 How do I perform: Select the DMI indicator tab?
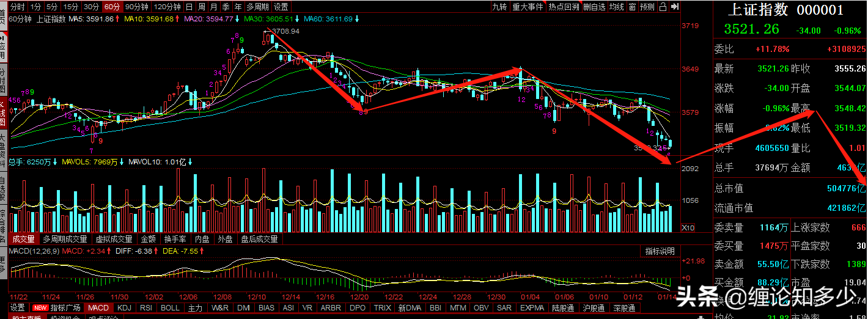tap(243, 308)
